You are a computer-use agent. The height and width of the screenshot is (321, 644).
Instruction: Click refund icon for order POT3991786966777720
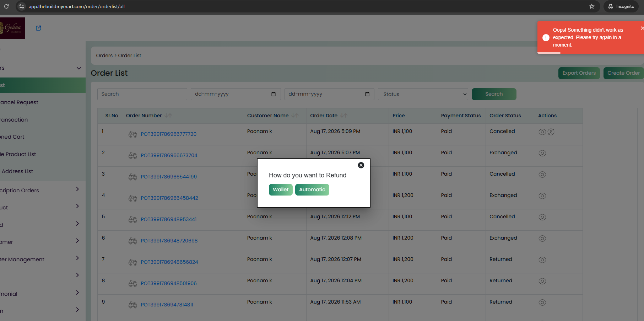[x=551, y=132]
